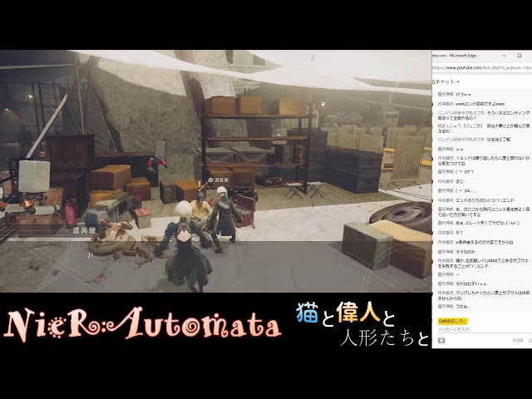Click chat message それはむずいww
Image resolution: width=532 pixels, height=399 pixels.
pos(471,283)
